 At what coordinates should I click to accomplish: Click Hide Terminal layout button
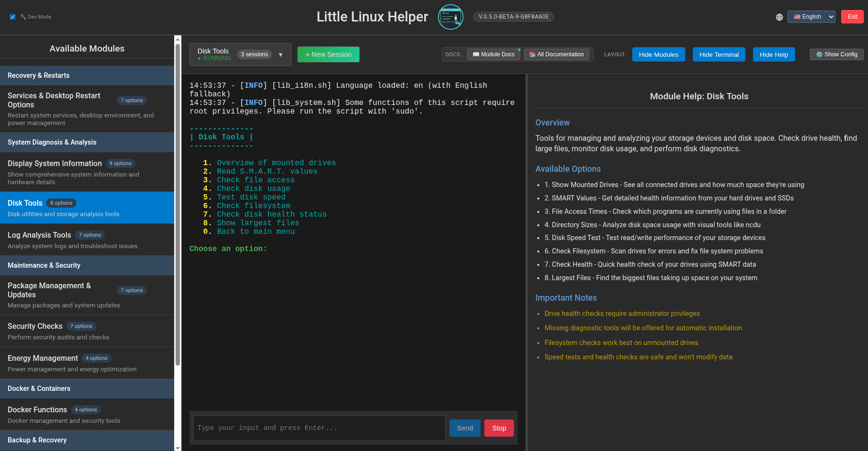[719, 54]
